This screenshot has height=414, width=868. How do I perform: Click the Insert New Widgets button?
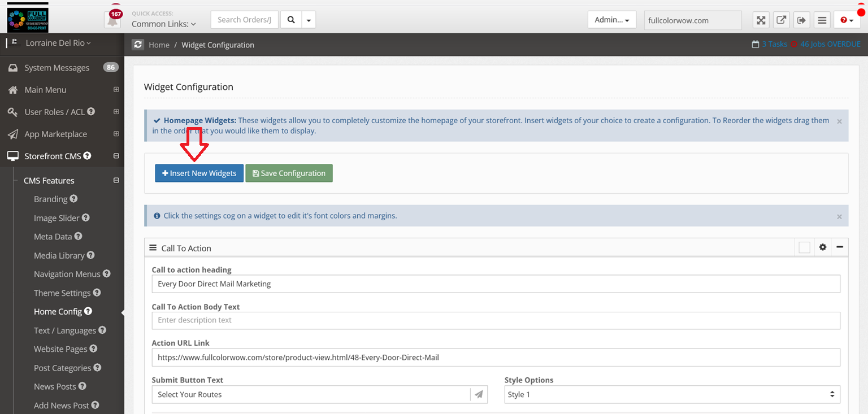click(199, 173)
